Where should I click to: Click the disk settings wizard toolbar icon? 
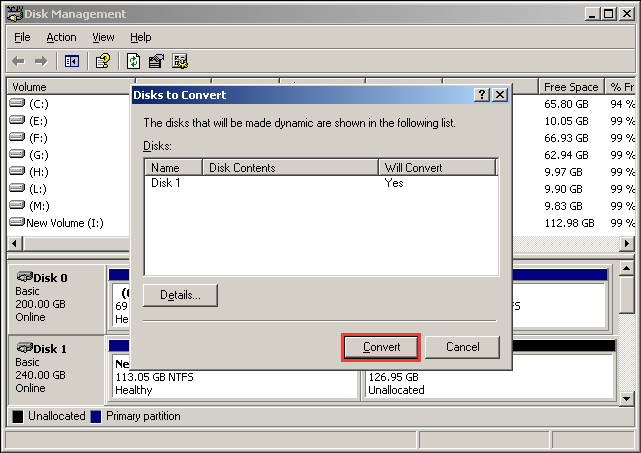tap(180, 62)
